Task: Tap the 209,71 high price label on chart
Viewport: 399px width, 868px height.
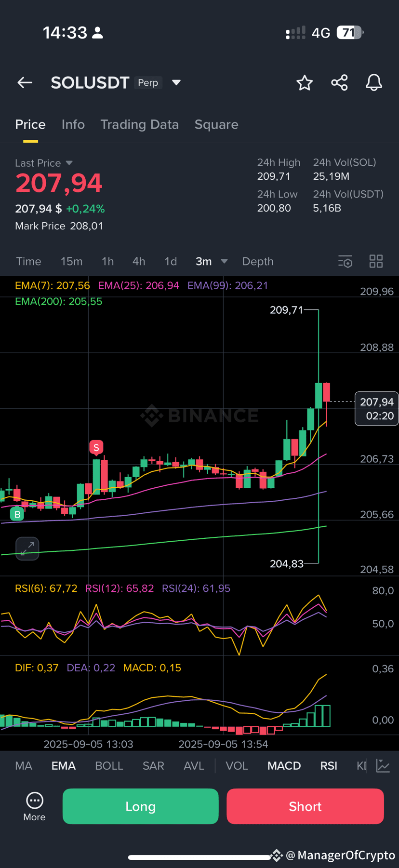Action: (x=287, y=310)
